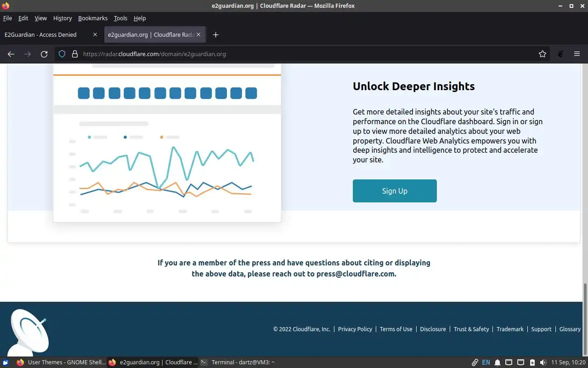Open the Trademark footer link

click(510, 329)
